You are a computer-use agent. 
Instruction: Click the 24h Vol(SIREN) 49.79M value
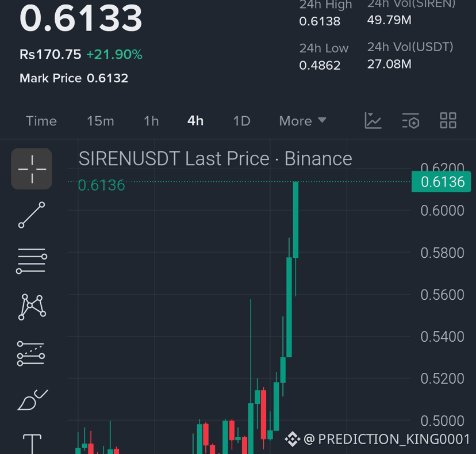(389, 20)
